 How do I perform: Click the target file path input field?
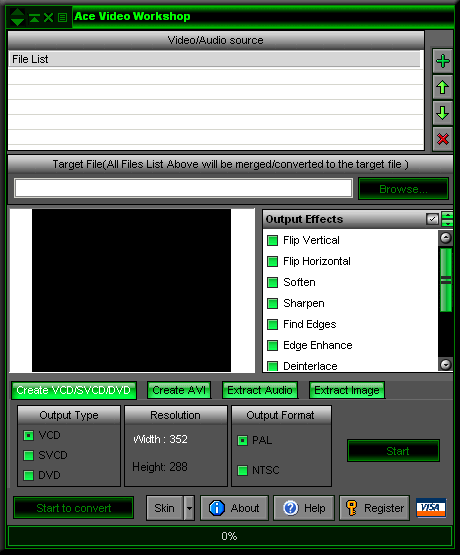tap(183, 188)
